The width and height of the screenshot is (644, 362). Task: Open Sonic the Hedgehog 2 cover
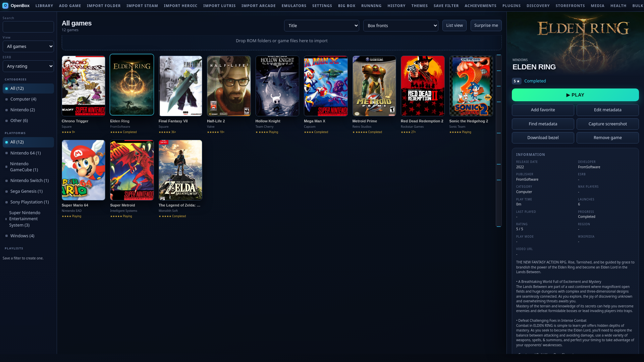point(471,86)
